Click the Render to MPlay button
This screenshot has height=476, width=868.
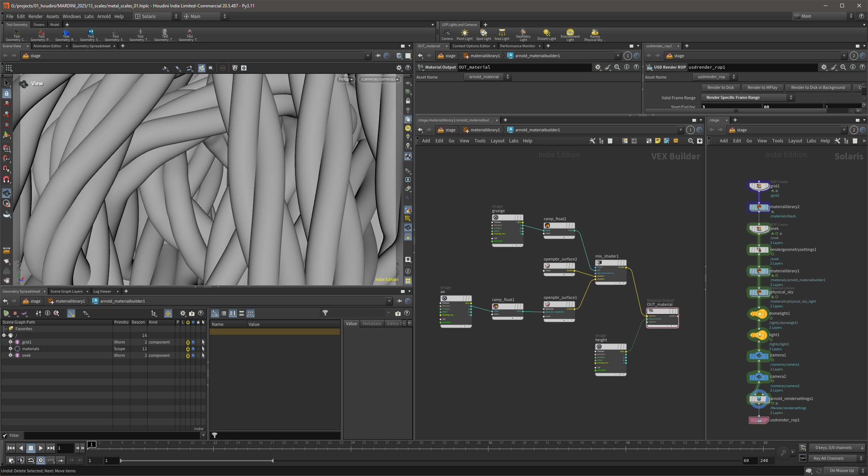click(762, 87)
